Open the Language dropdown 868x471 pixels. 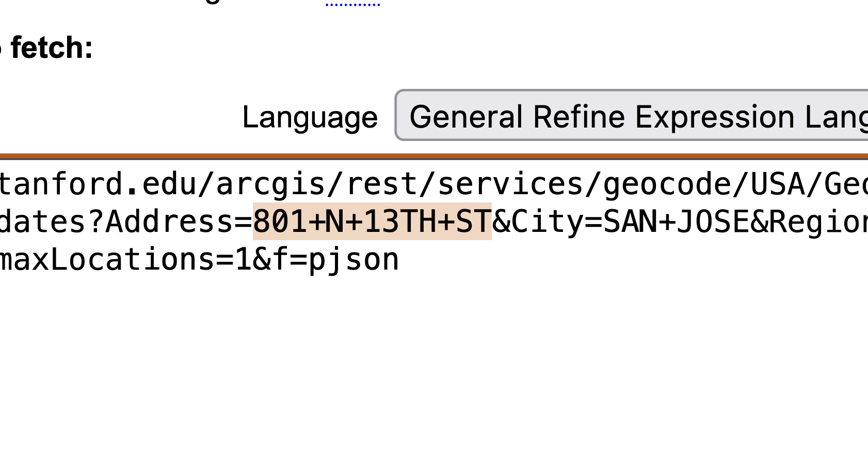point(631,115)
